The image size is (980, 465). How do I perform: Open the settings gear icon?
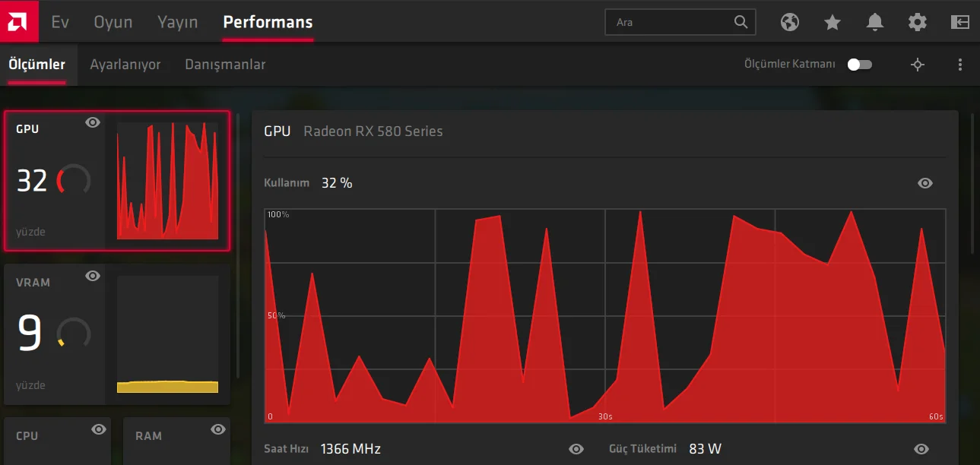[x=918, y=22]
